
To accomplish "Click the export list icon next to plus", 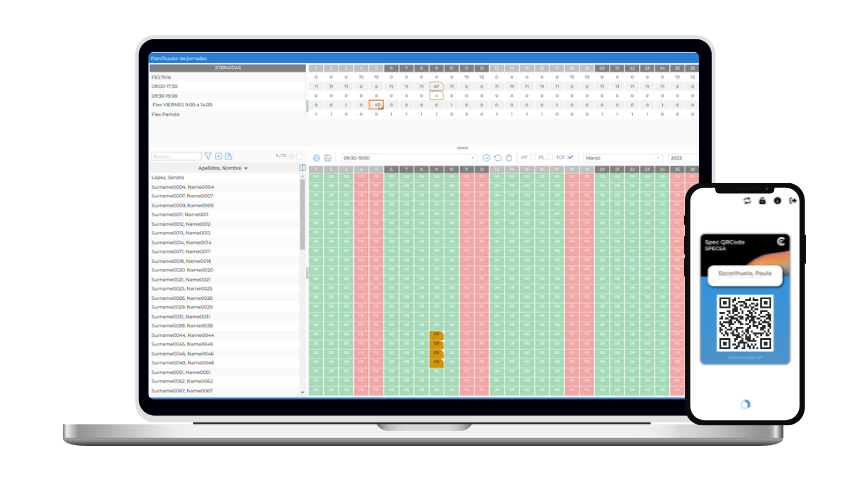I will coord(229,156).
